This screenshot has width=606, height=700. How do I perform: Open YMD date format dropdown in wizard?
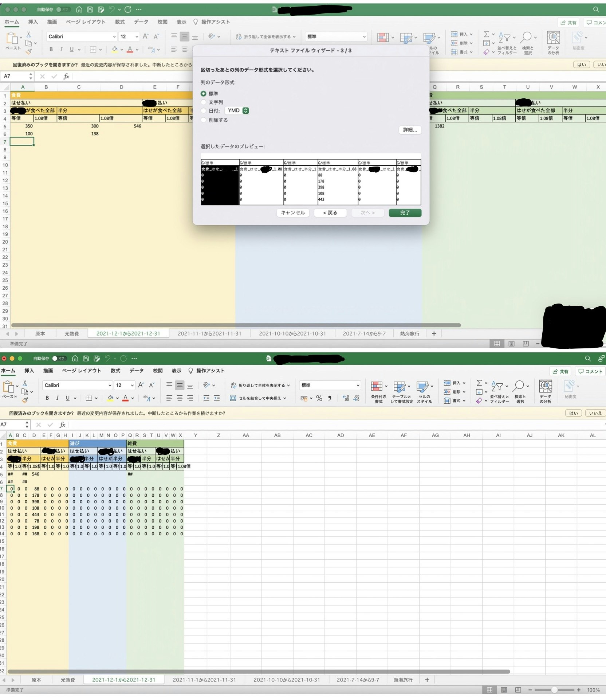[x=237, y=110]
